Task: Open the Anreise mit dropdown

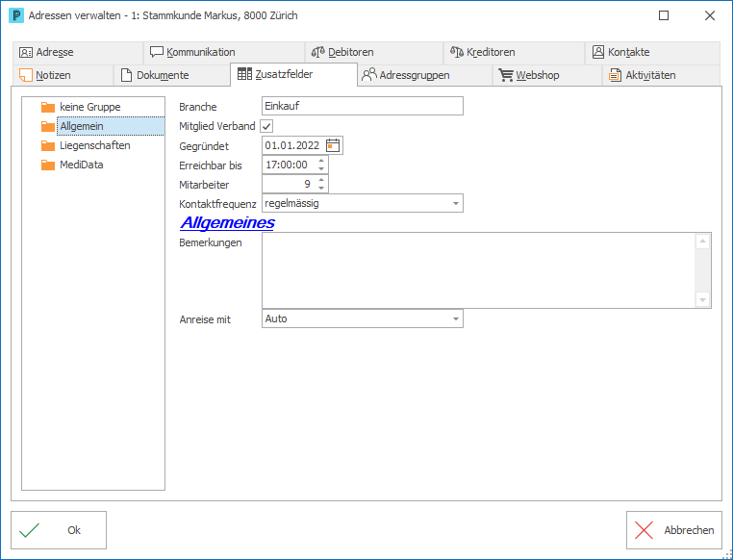Action: click(x=455, y=318)
